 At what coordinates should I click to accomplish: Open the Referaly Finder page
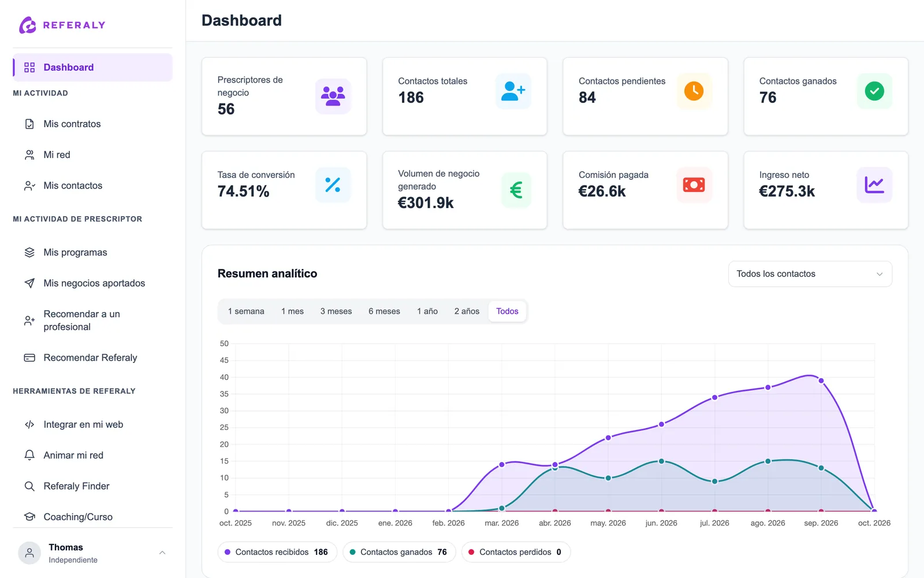[92, 486]
